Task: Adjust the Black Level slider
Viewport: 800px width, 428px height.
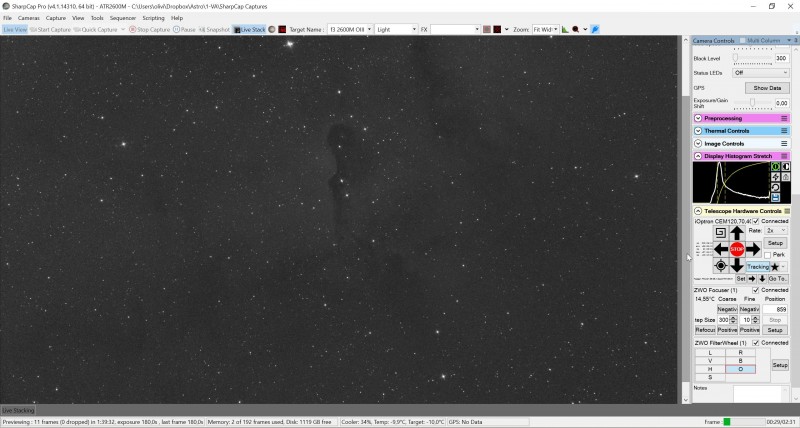Action: [x=753, y=58]
